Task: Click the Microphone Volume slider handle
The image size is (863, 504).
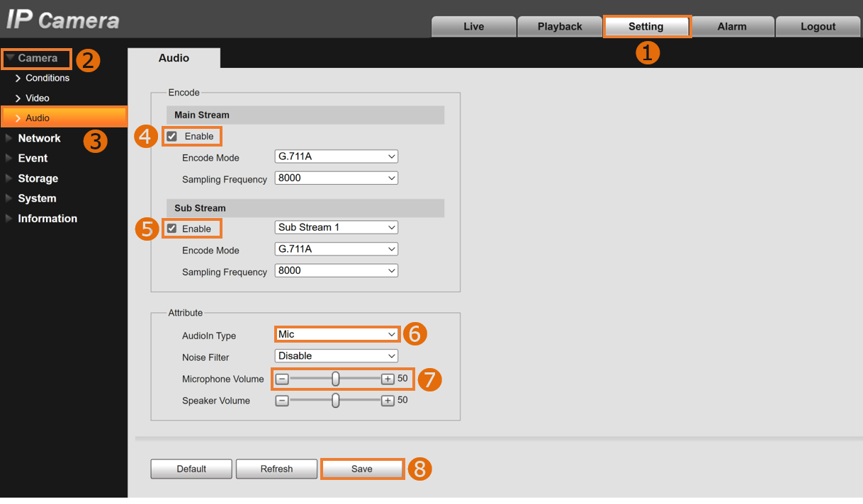Action: point(336,379)
